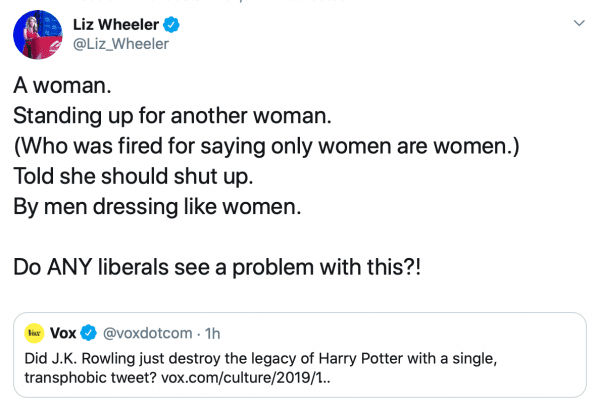Expand the tweet options chevron
The width and height of the screenshot is (600, 410).
pyautogui.click(x=578, y=22)
